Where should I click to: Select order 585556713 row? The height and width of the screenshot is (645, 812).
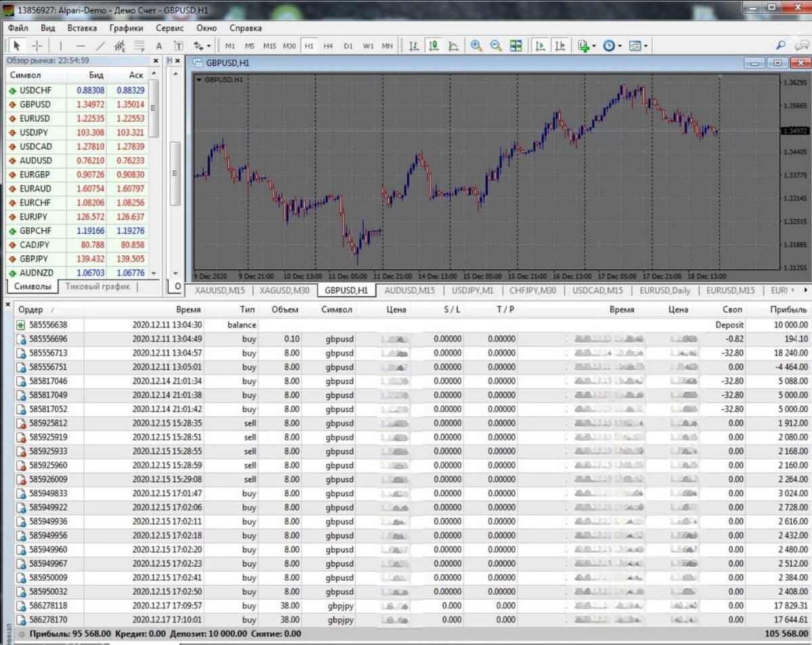pyautogui.click(x=412, y=353)
